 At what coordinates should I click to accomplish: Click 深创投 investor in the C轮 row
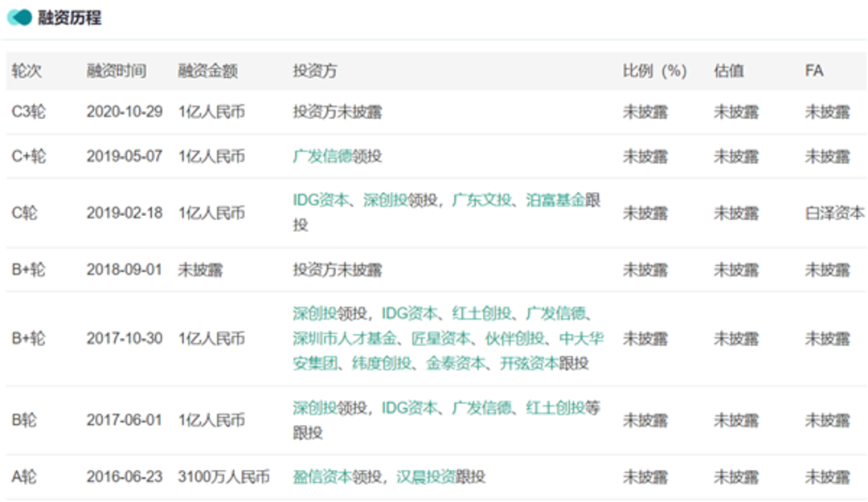(385, 200)
